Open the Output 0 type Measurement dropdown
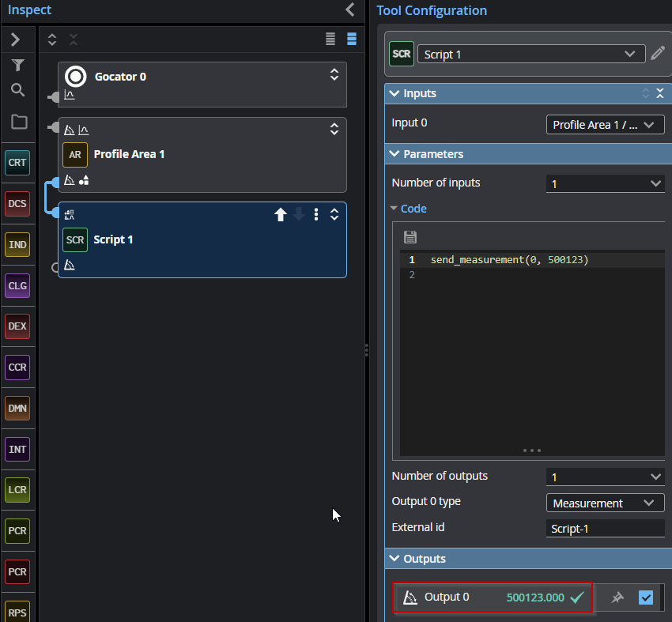Viewport: 672px width, 622px height. click(605, 503)
